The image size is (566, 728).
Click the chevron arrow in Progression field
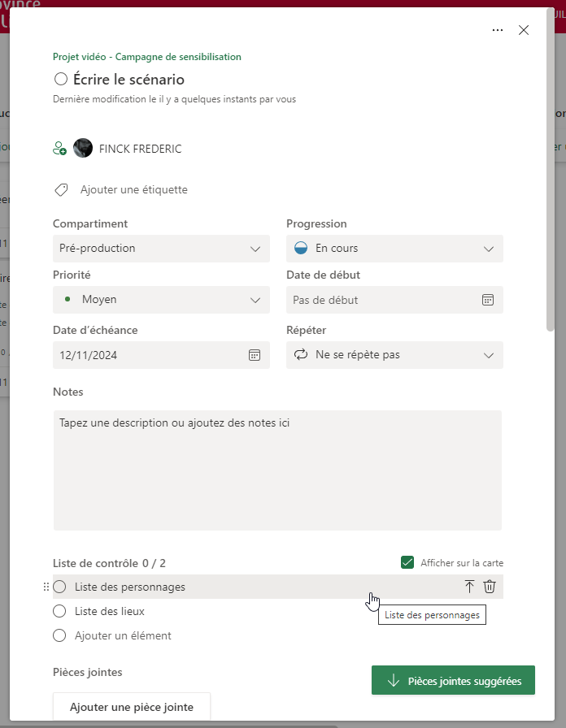489,249
